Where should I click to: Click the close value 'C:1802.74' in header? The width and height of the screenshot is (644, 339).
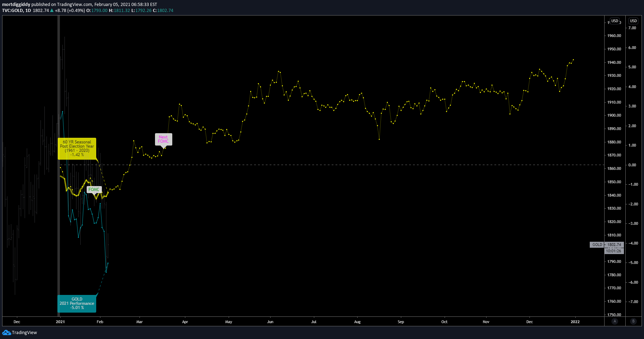coord(163,11)
